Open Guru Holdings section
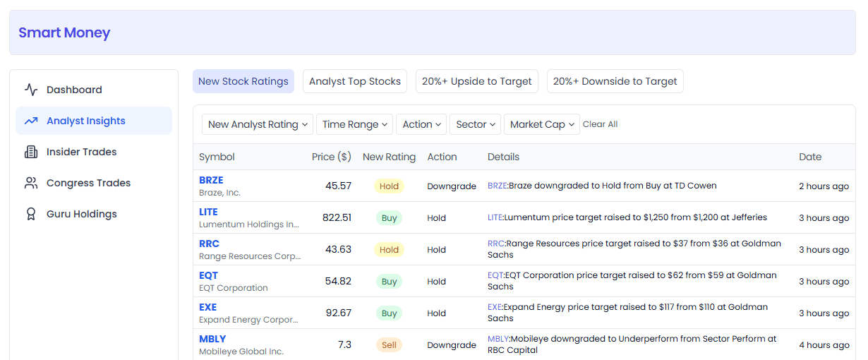 94,214
